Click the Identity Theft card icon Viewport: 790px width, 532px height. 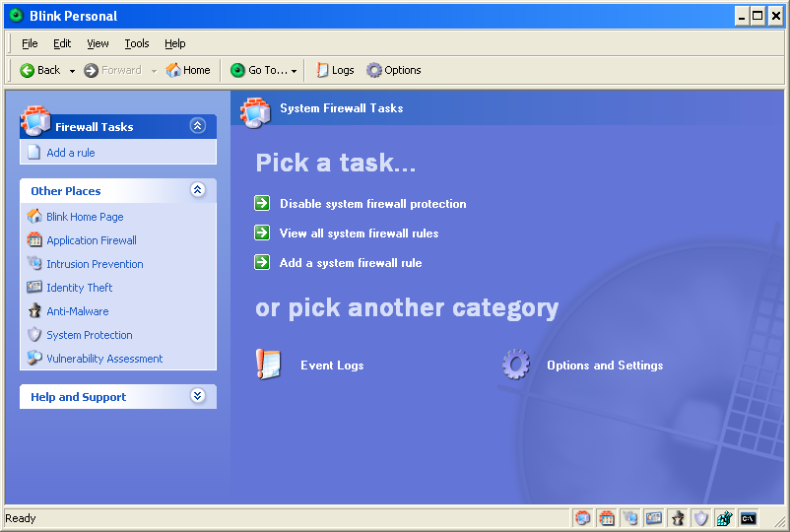34,287
